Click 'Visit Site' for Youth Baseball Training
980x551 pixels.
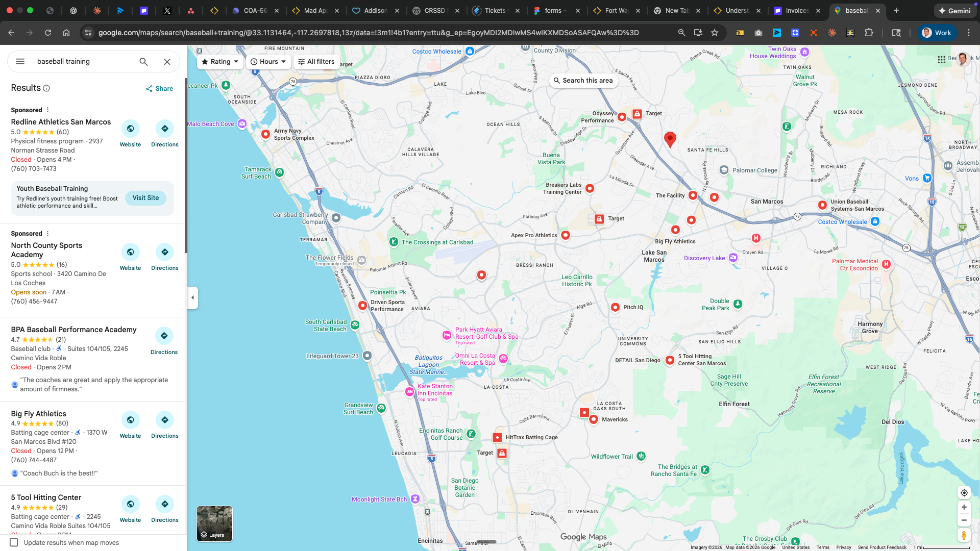(x=145, y=197)
